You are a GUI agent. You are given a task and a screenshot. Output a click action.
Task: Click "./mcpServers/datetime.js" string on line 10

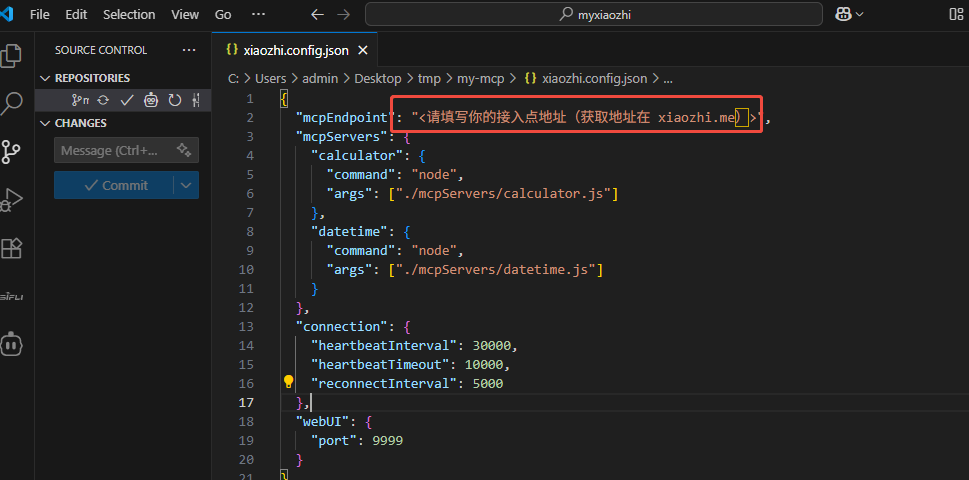(496, 270)
